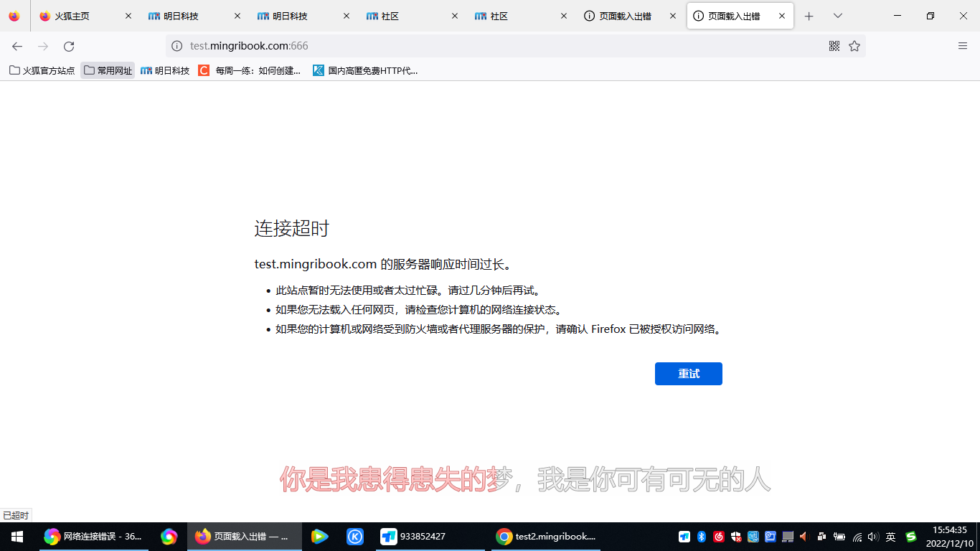
Task: Open 国内高匿免费HTTP代... bookmark
Action: tap(365, 70)
